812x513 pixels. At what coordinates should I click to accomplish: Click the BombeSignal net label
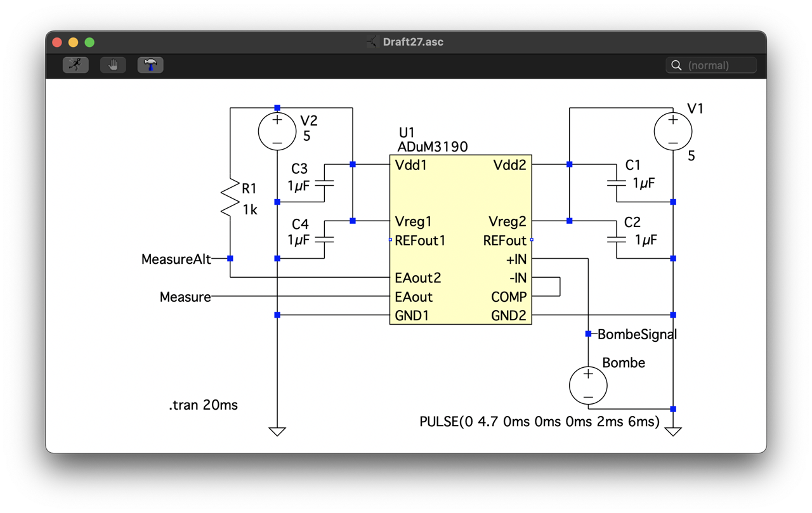(x=638, y=334)
